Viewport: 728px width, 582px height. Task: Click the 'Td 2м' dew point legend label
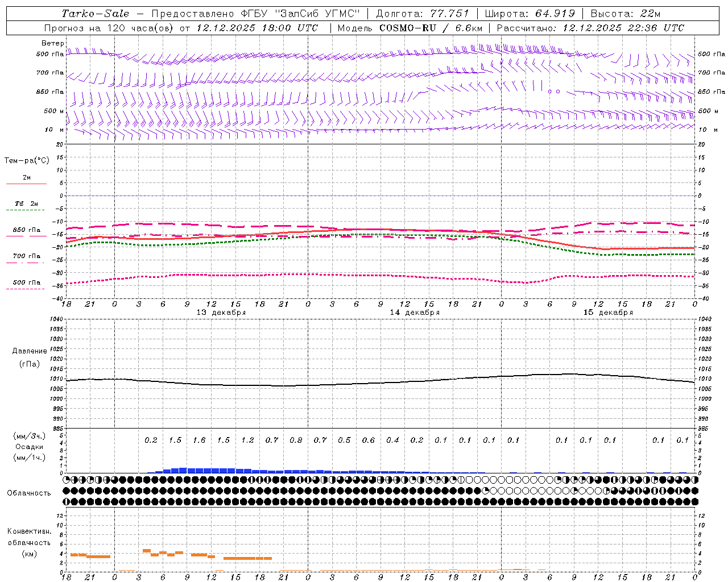tap(26, 203)
